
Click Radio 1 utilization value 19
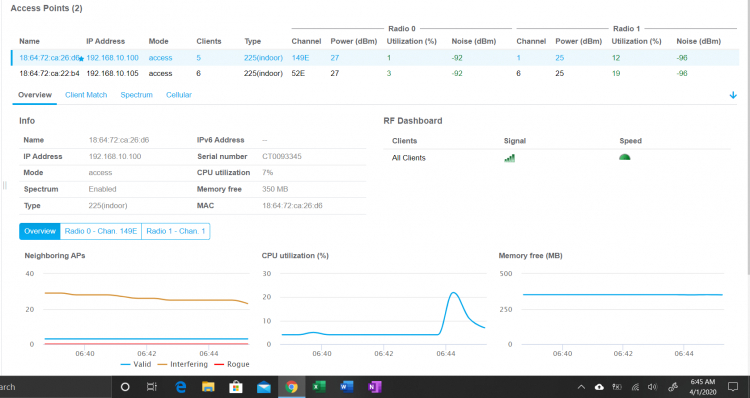coord(616,73)
